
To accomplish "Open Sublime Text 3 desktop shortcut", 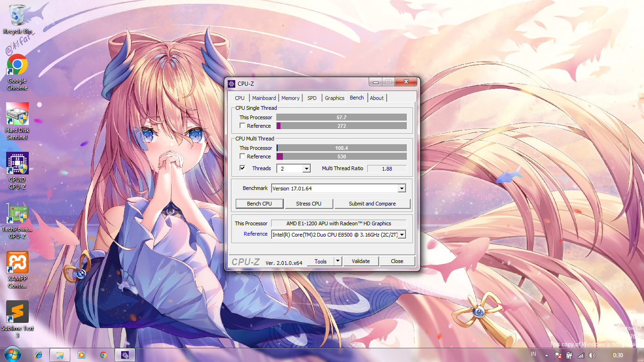I will (17, 319).
